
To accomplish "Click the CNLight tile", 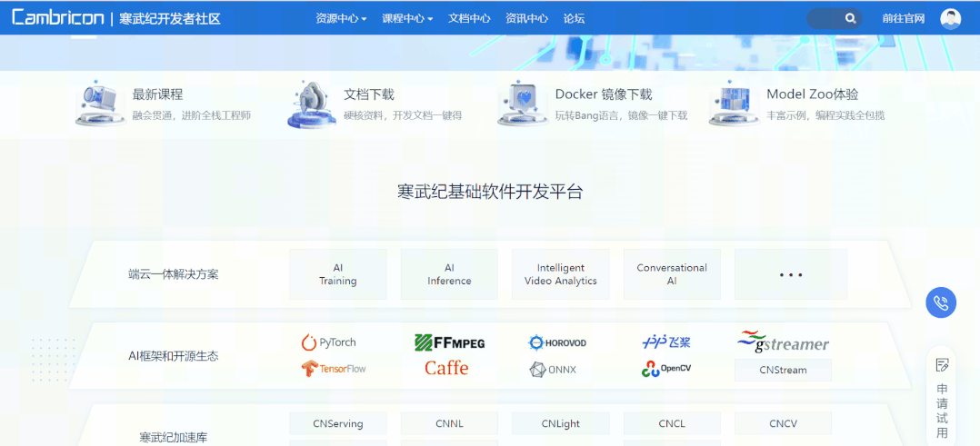I will pos(561,423).
